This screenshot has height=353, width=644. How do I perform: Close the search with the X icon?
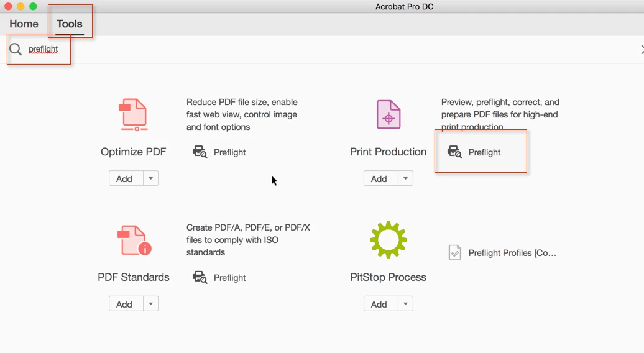[642, 49]
